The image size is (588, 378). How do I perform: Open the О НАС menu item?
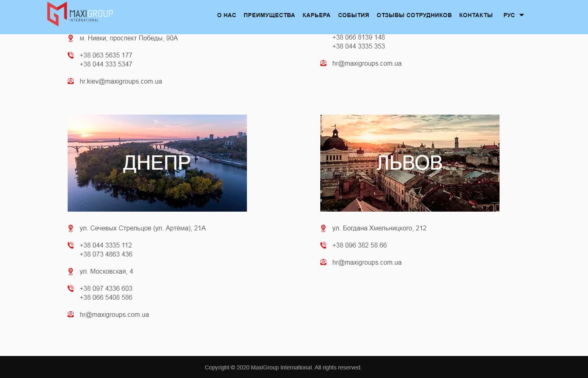coord(227,15)
